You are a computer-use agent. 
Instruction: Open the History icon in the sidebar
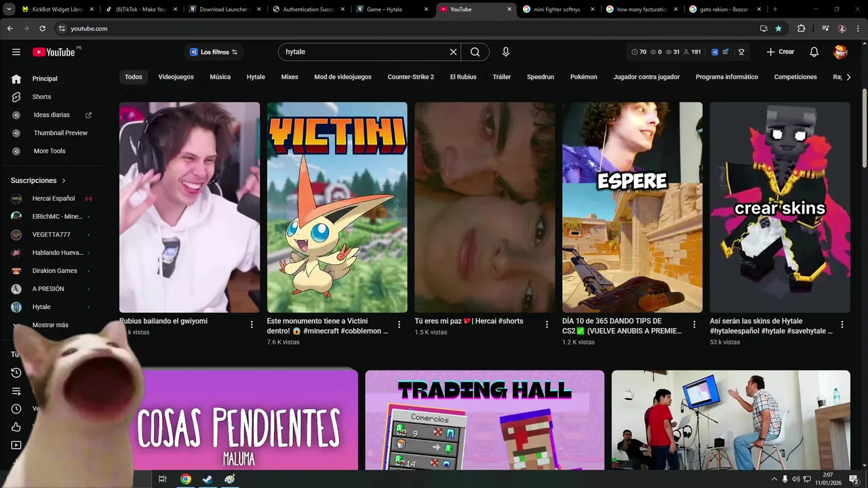pyautogui.click(x=16, y=373)
